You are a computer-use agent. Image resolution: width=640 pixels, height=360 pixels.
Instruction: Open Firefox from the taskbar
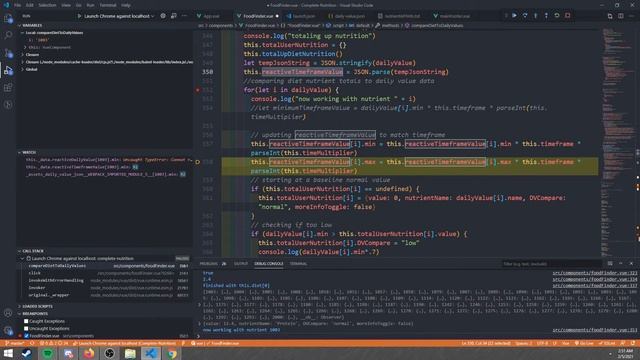[89, 353]
